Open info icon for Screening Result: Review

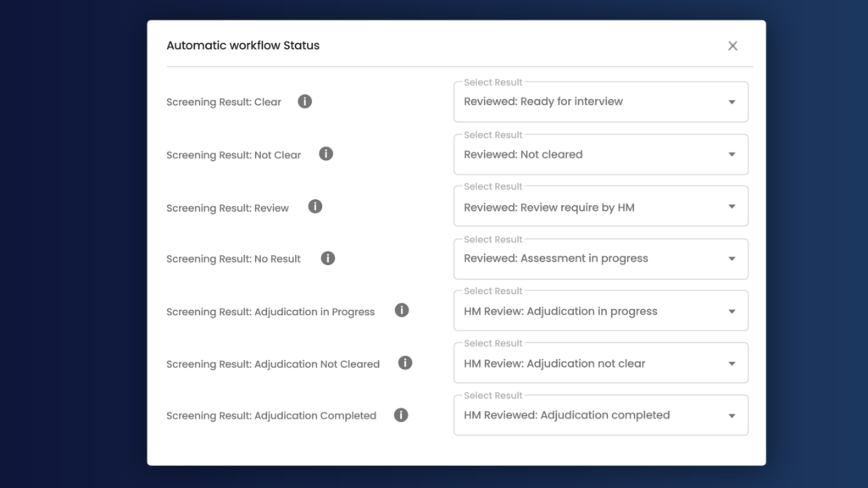(315, 207)
